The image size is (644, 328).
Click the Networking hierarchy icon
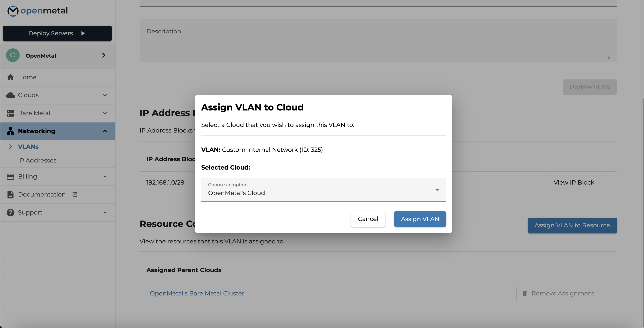[10, 131]
